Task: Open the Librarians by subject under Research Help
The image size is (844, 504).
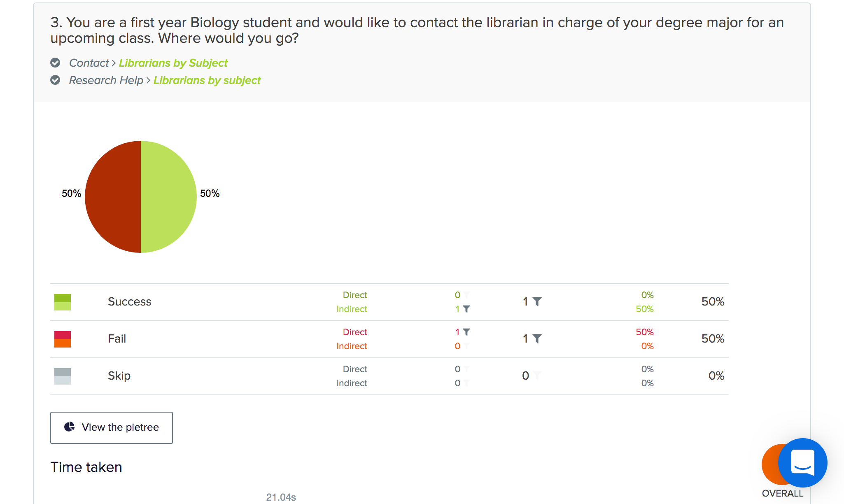Action: 207,80
